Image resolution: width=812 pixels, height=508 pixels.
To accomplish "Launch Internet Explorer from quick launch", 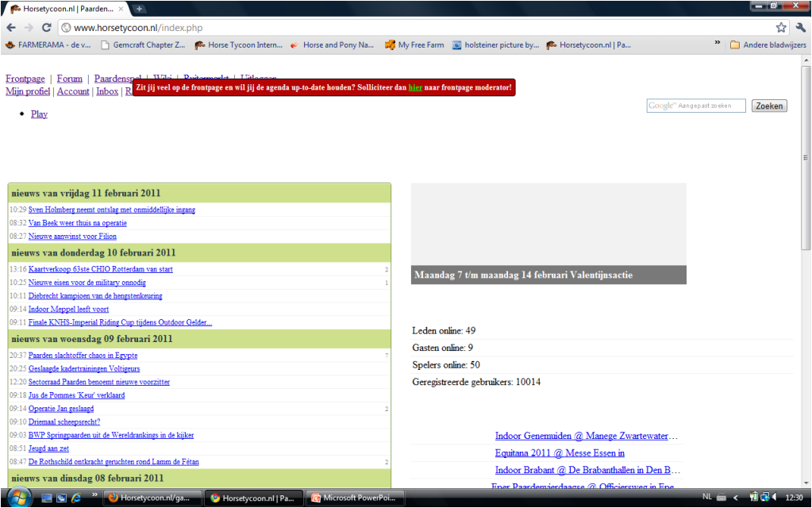I will point(76,498).
